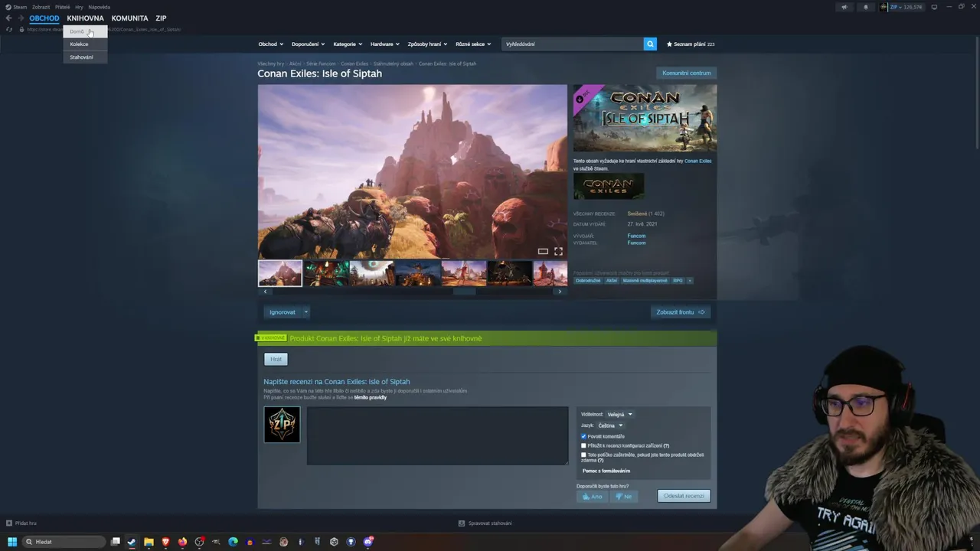Open the Steam announcements megaphone icon
The image size is (980, 551).
coord(845,7)
